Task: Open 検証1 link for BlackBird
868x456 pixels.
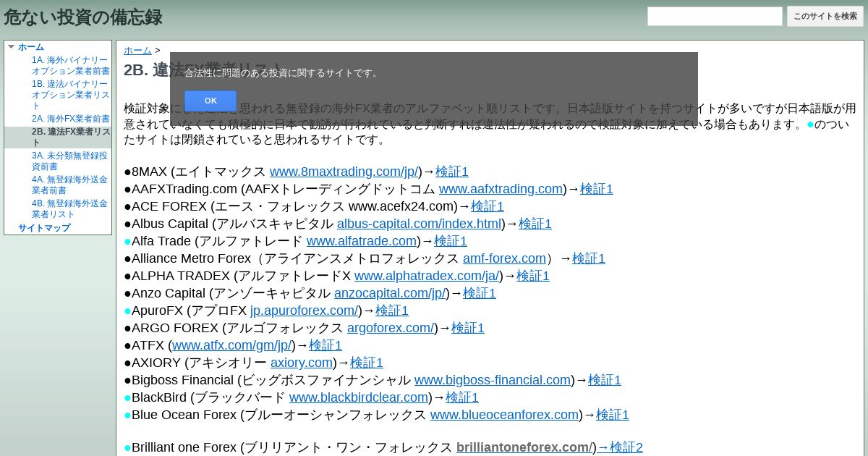Action: [x=462, y=397]
